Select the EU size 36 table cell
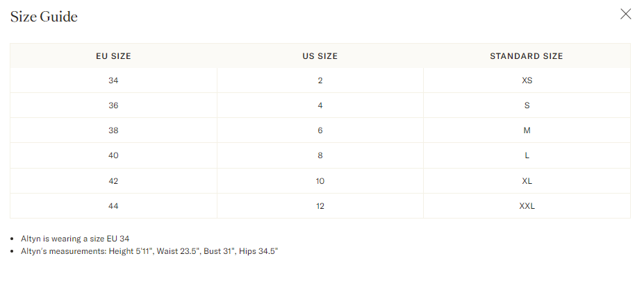This screenshot has height=281, width=644. click(113, 105)
